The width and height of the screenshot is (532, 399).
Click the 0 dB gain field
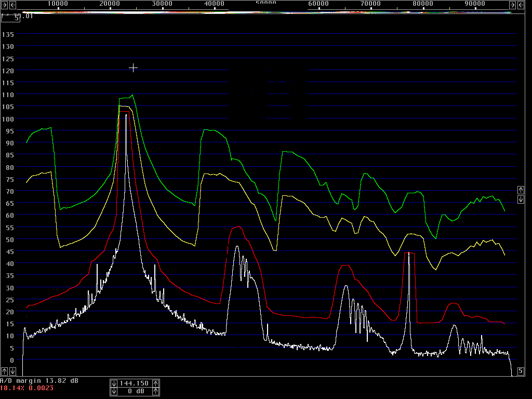(135, 392)
